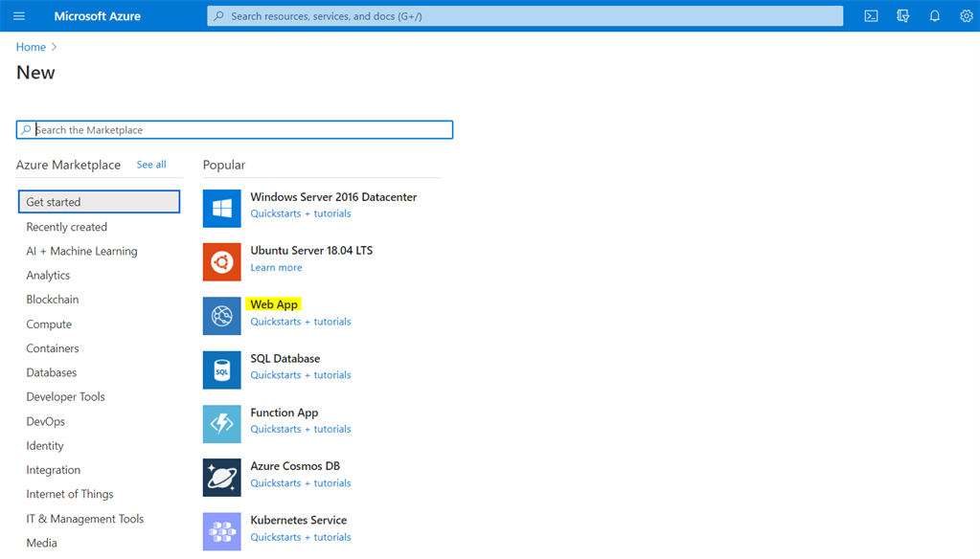Viewport: 980px width, 559px height.
Task: Select the Internet of Things category
Action: click(70, 495)
